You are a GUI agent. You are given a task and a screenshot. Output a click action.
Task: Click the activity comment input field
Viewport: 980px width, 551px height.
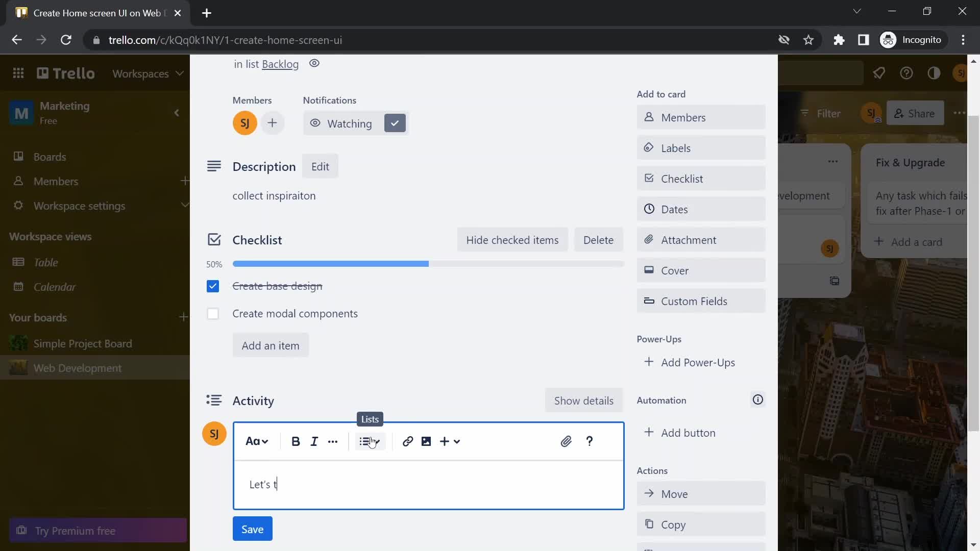429,484
